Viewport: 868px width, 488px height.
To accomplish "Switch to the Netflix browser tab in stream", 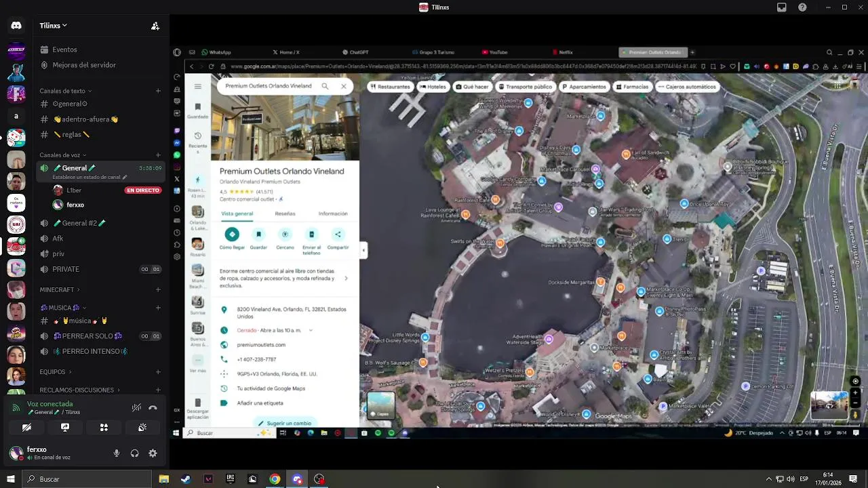I will click(562, 52).
